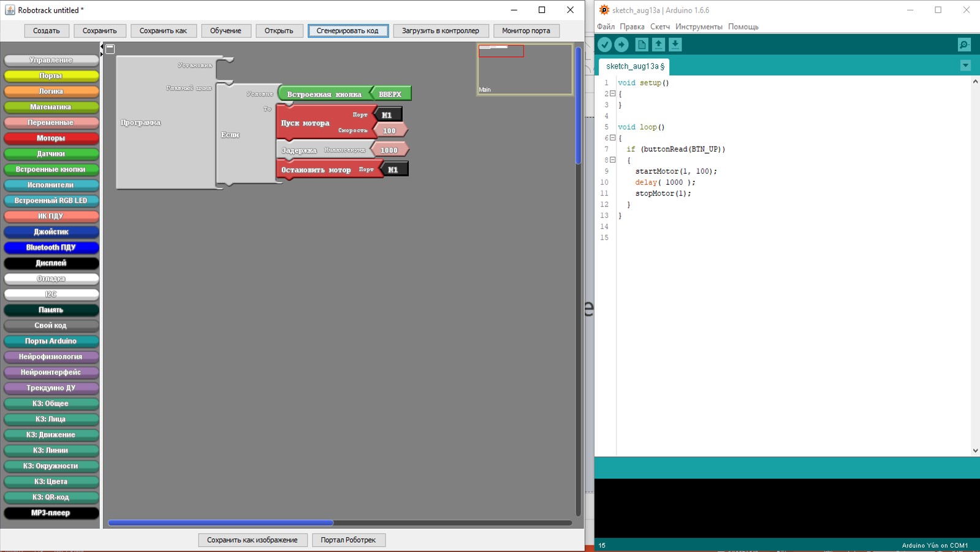Viewport: 980px width, 552px height.
Task: Click Обучение button
Action: 226,31
